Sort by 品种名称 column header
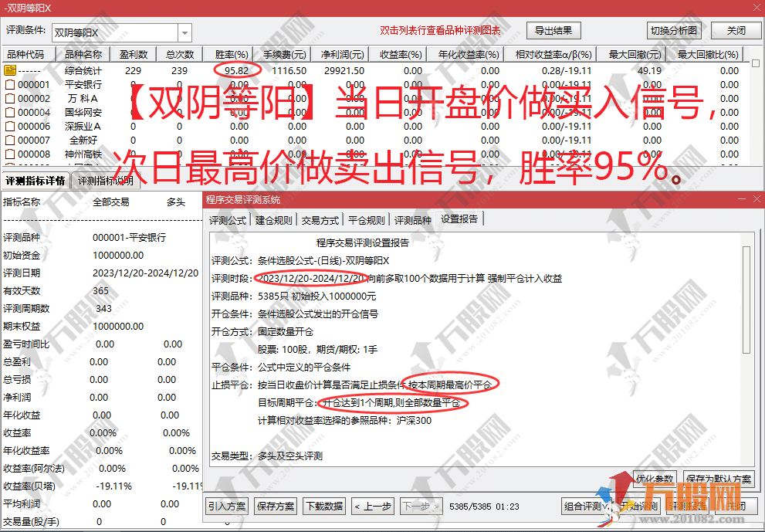 pyautogui.click(x=83, y=54)
